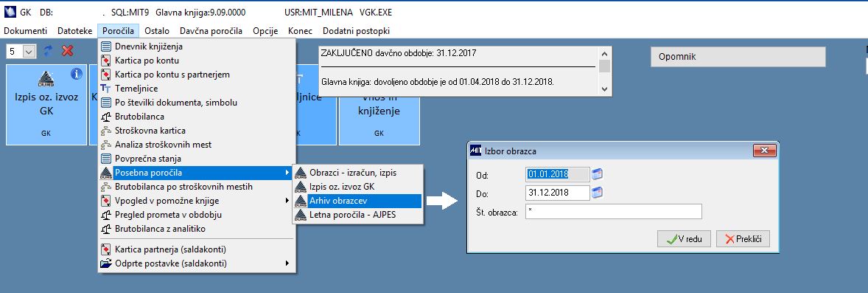The image size is (868, 293).
Task: Click info icon on Izpis tile
Action: 77,73
